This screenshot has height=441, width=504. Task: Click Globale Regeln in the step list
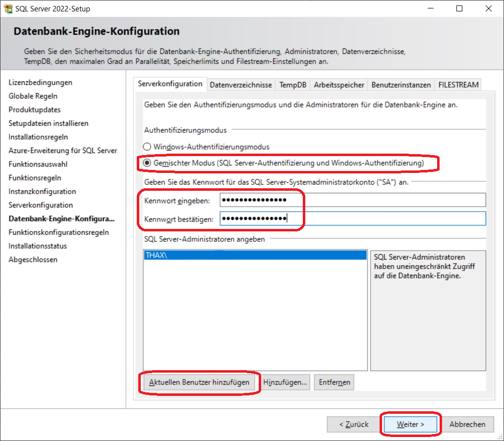click(x=33, y=96)
